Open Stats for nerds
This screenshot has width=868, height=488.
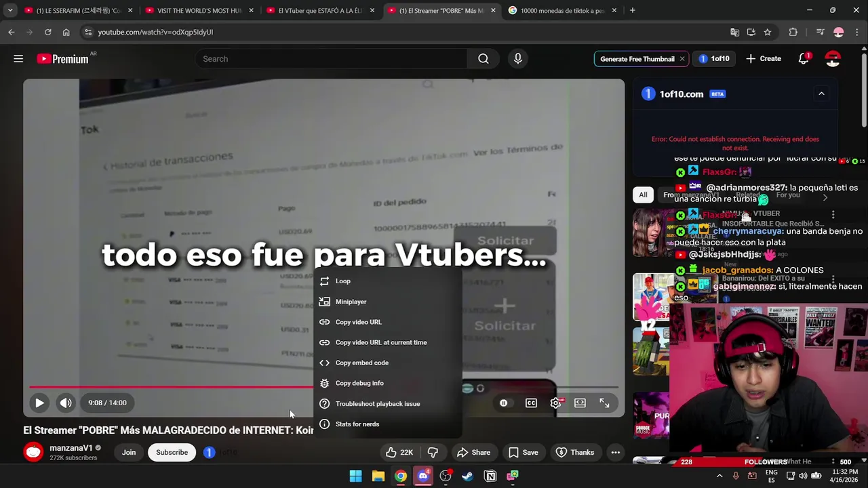click(388, 424)
